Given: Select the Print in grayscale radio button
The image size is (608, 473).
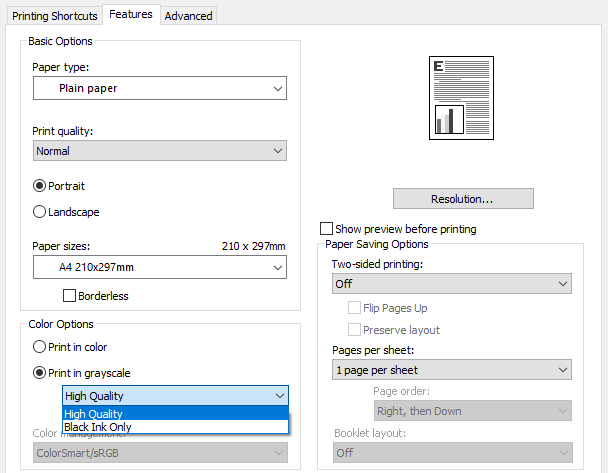Looking at the screenshot, I should point(40,373).
